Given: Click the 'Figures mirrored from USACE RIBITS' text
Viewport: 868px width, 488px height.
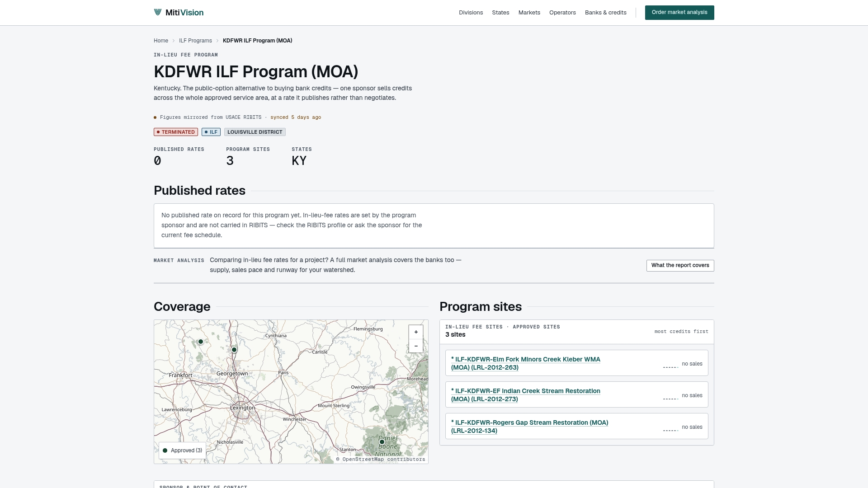Looking at the screenshot, I should pyautogui.click(x=211, y=117).
